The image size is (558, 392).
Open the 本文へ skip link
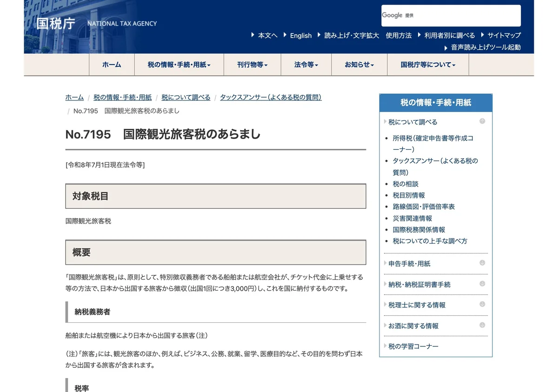point(268,35)
